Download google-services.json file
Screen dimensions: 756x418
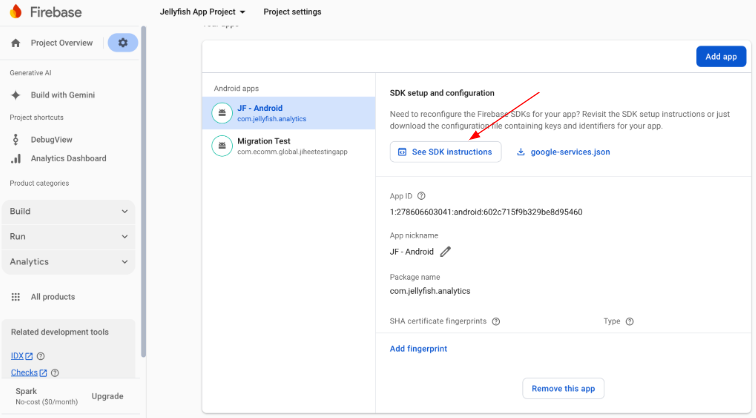tap(564, 152)
